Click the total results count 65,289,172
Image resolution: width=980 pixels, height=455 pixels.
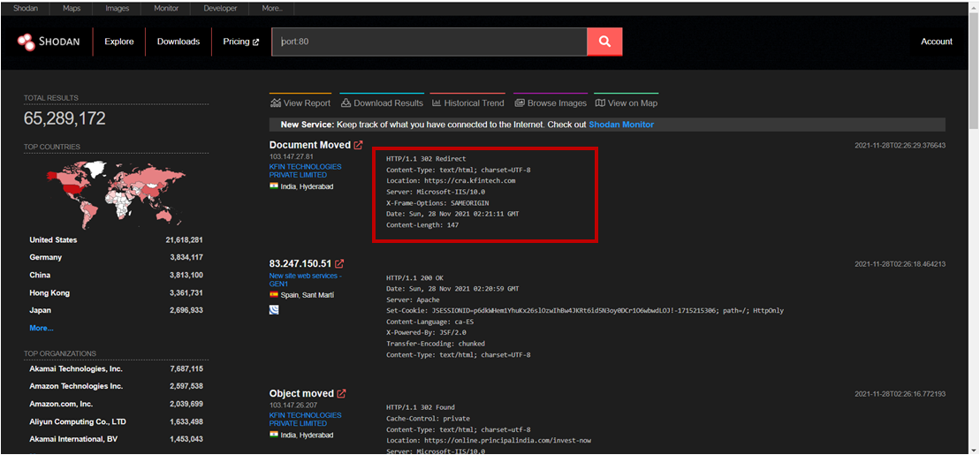click(65, 118)
